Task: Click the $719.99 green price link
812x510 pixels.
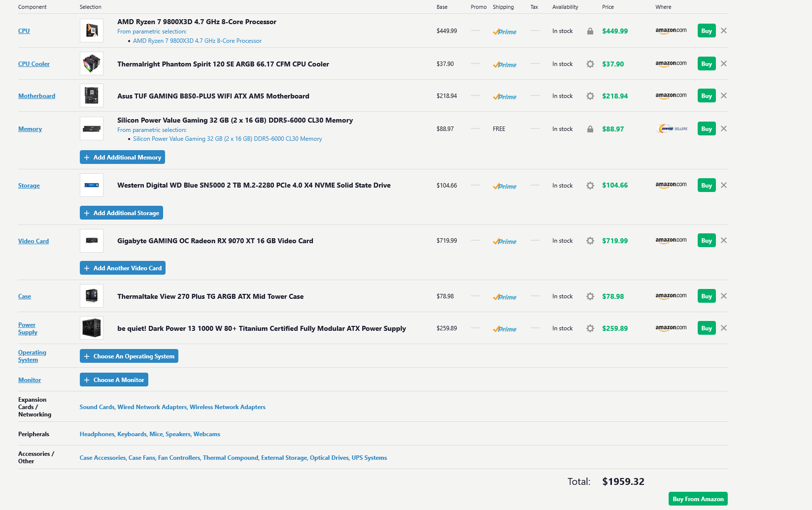Action: (x=615, y=241)
